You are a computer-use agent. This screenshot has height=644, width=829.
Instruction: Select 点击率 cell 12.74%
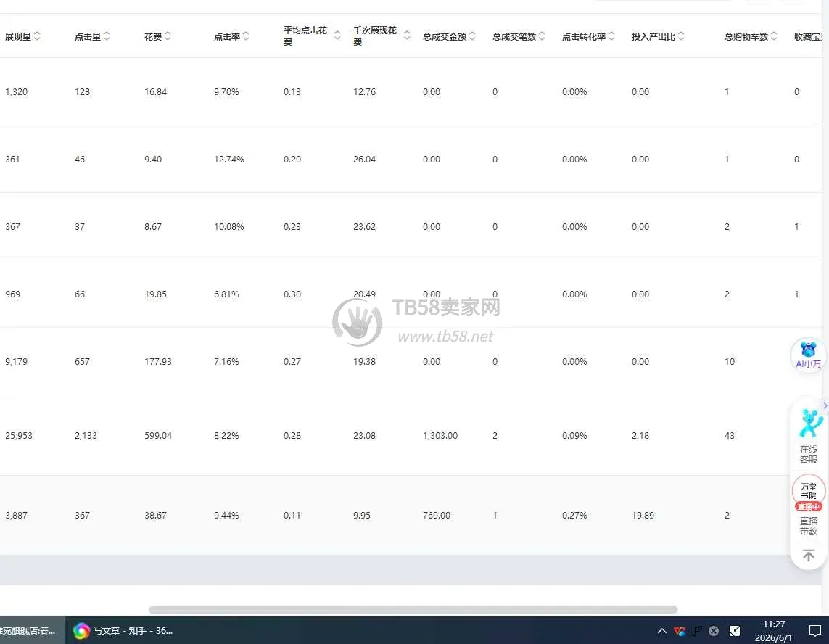(x=228, y=159)
